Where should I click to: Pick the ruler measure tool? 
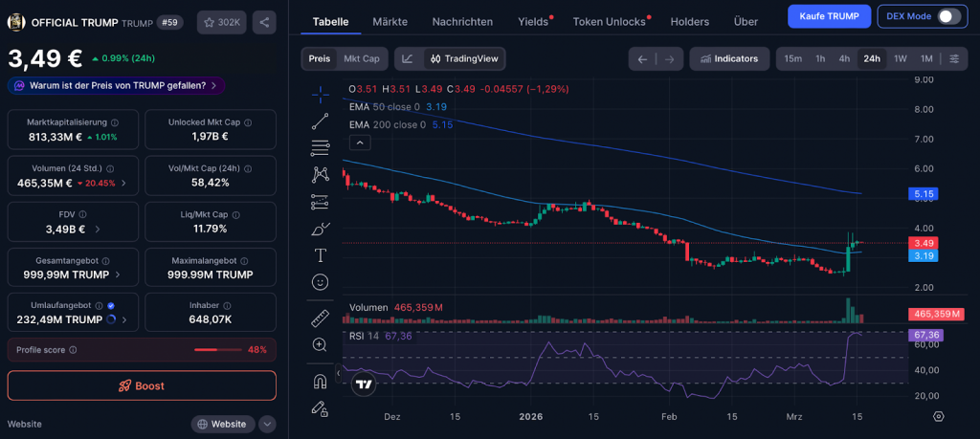pos(321,318)
